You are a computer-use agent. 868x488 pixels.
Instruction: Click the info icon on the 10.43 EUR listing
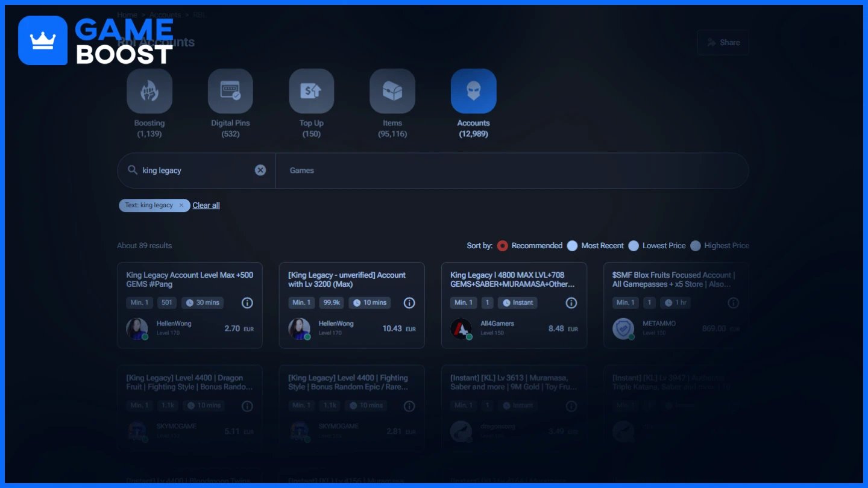(409, 302)
